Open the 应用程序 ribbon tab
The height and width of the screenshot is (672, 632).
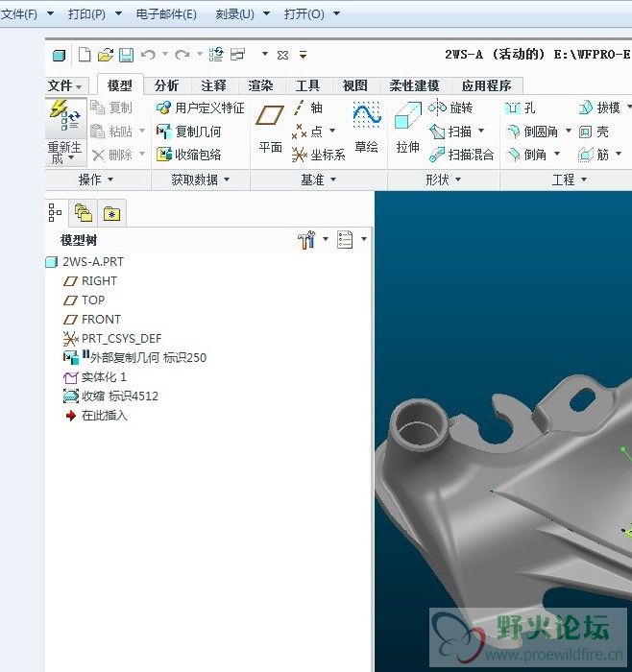tap(487, 85)
